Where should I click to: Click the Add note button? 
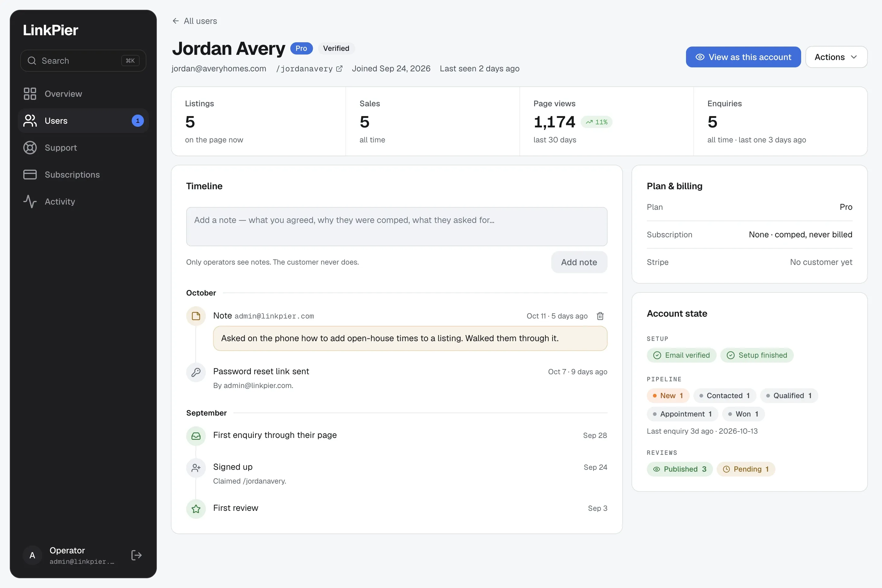point(579,262)
